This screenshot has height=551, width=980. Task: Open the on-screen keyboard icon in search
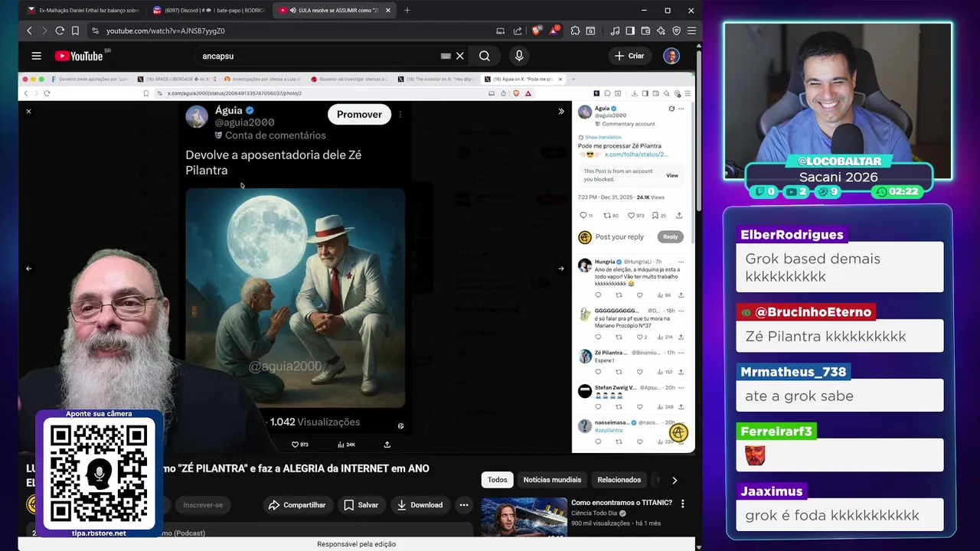point(446,56)
